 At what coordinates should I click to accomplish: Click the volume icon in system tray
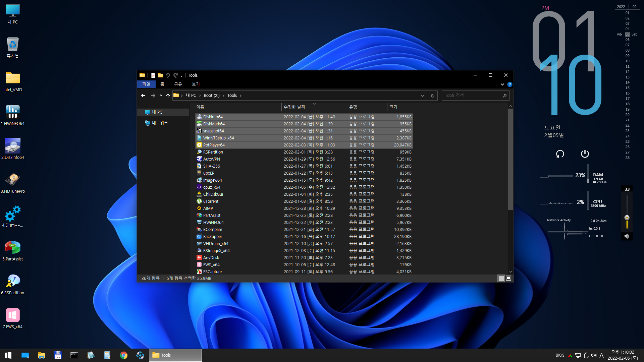pos(594,355)
